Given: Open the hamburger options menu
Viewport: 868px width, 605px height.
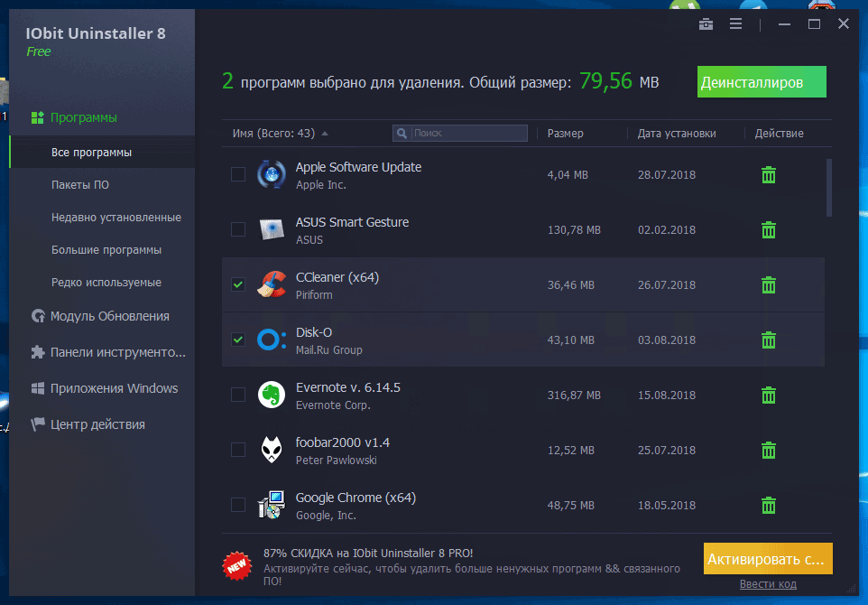Looking at the screenshot, I should (735, 23).
